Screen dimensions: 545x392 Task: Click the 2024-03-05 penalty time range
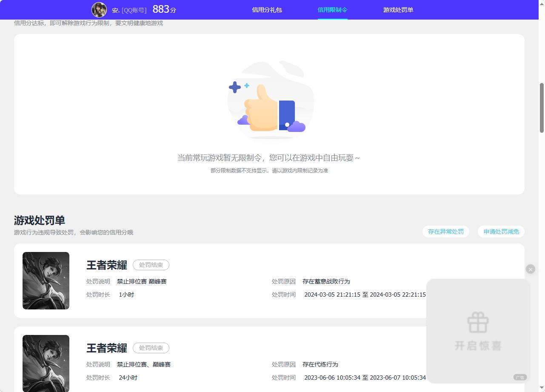365,295
